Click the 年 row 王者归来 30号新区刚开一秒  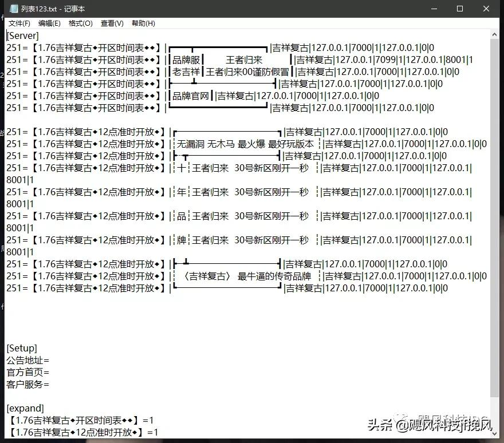pos(250,192)
